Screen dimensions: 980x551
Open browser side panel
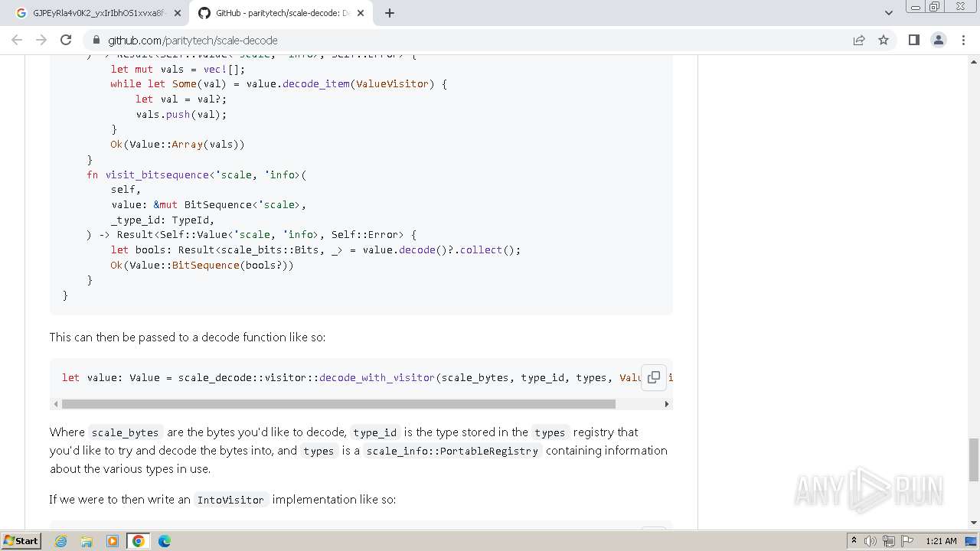click(913, 40)
